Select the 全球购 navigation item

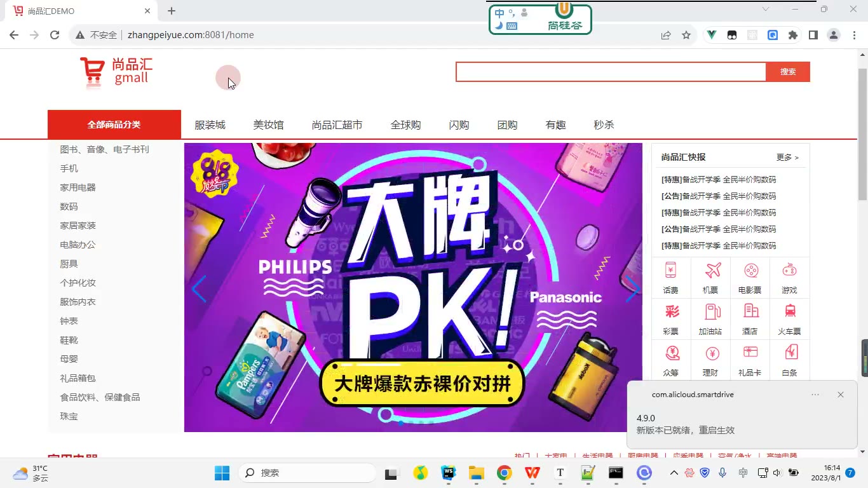(x=406, y=125)
